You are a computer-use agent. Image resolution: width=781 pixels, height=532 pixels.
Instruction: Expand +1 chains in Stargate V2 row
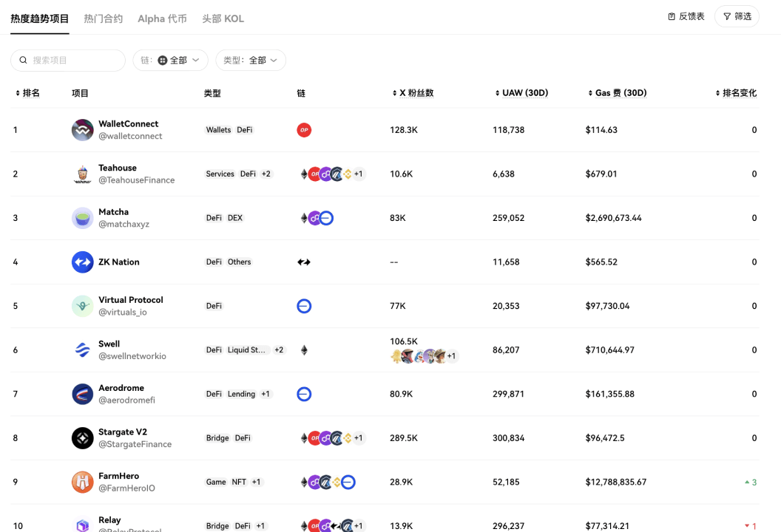point(359,438)
